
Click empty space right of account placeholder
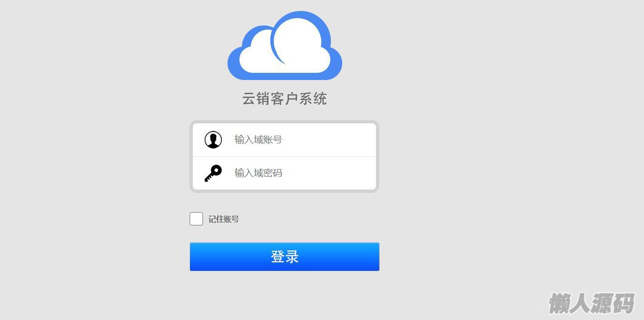pyautogui.click(x=328, y=140)
